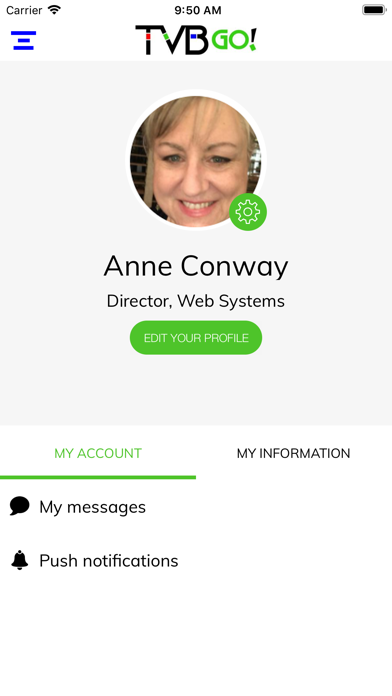Tap the profile photo thumbnail
The height and width of the screenshot is (696, 392).
pyautogui.click(x=196, y=160)
